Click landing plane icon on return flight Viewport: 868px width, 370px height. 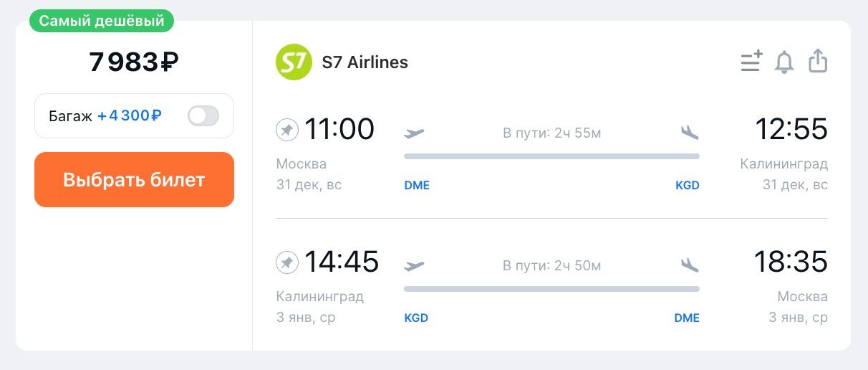690,265
